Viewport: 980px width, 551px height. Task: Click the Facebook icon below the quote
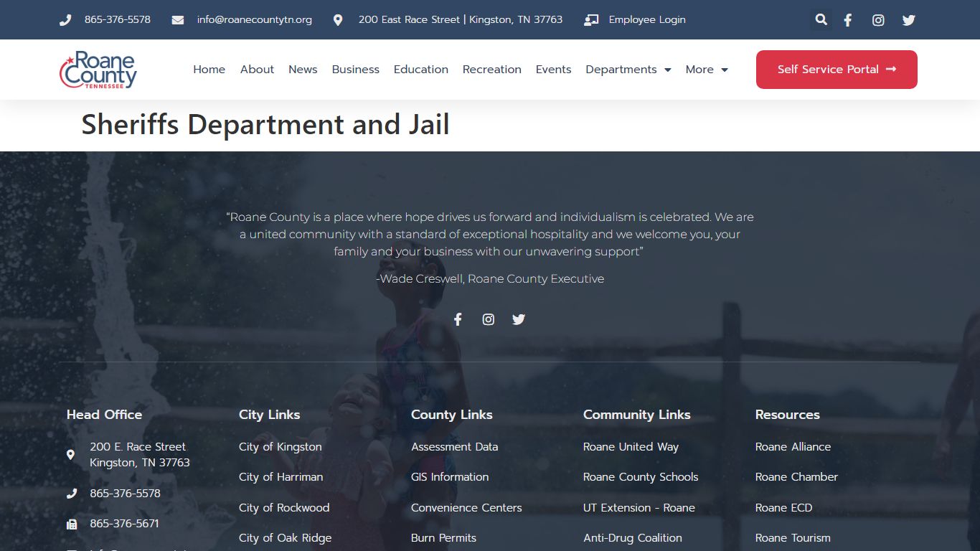coord(458,319)
